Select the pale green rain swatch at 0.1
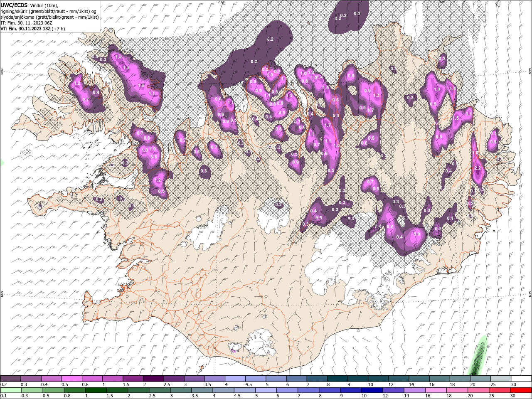 click(11, 390)
